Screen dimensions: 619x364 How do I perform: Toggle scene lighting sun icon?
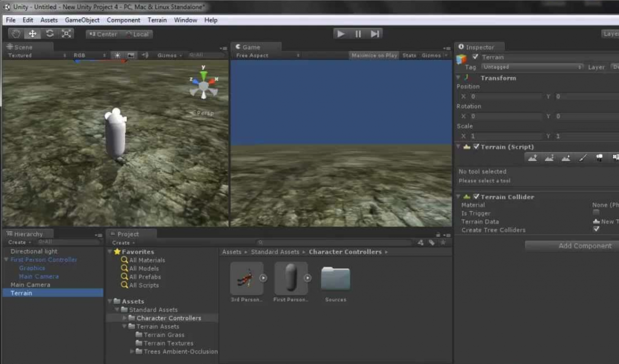[x=117, y=55]
